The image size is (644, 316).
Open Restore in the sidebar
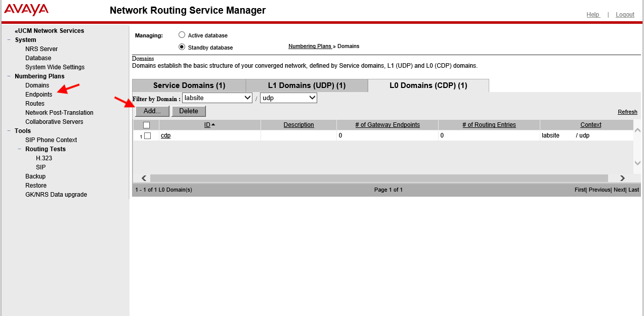36,186
